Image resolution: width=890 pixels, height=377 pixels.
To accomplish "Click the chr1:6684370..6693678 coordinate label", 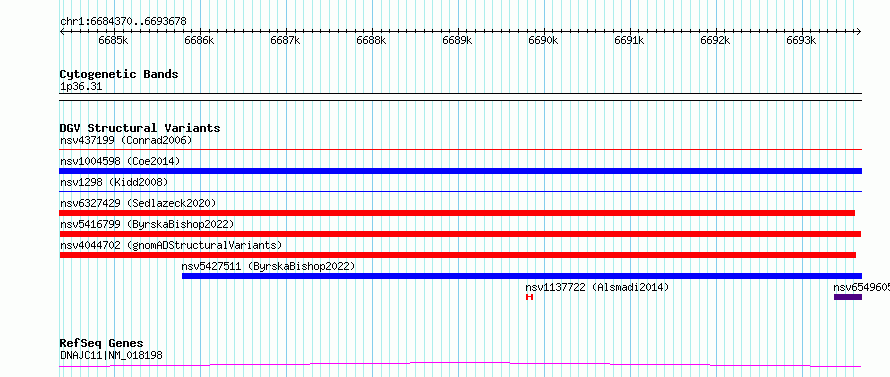I will pyautogui.click(x=123, y=22).
